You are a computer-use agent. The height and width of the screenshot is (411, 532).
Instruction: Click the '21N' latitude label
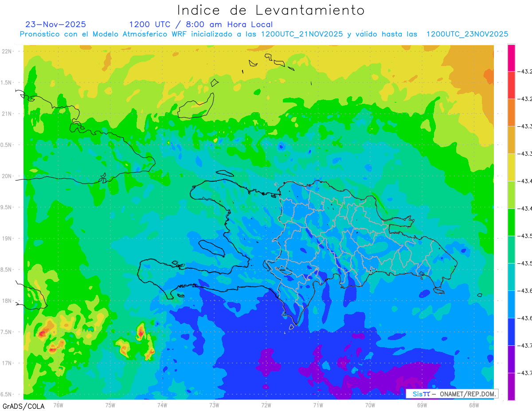click(x=7, y=114)
